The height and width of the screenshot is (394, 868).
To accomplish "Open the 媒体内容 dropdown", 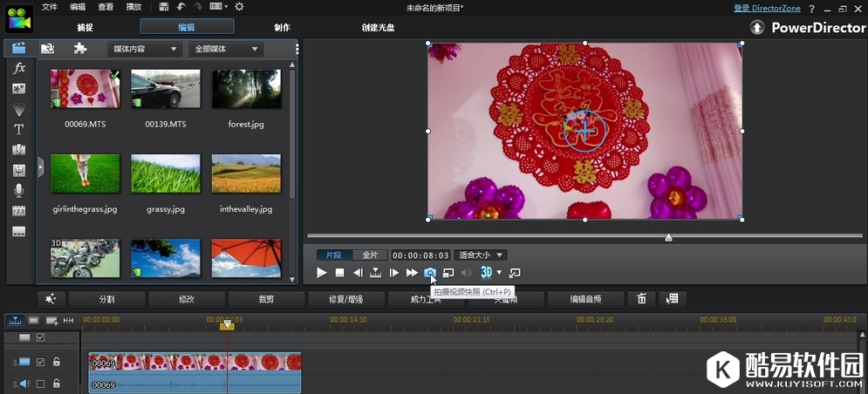I will (144, 50).
